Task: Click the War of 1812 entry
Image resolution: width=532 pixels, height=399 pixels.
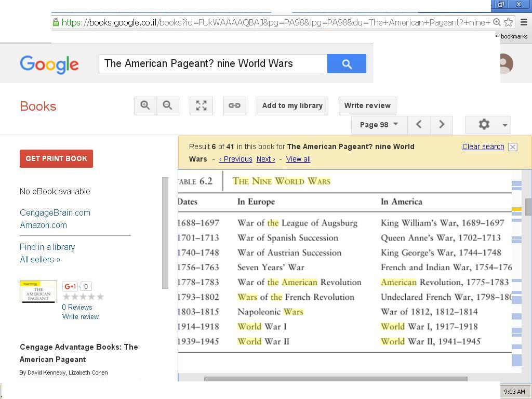Action: [429, 312]
